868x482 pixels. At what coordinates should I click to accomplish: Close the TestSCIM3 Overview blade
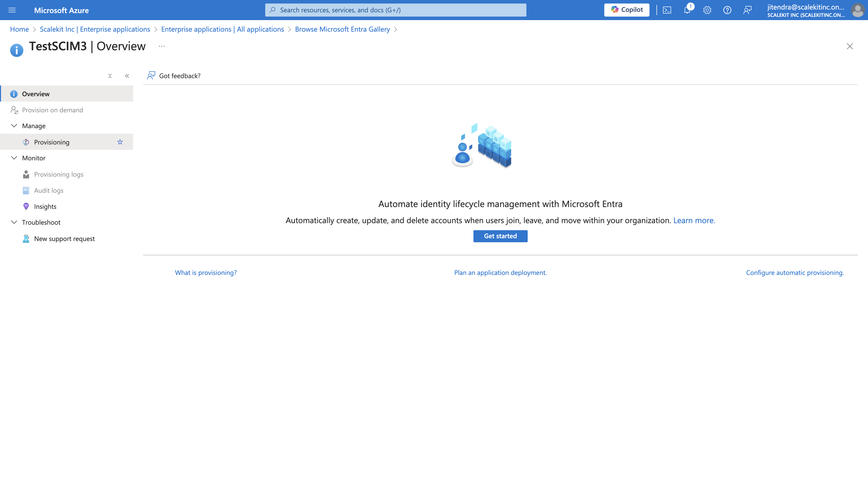(850, 46)
